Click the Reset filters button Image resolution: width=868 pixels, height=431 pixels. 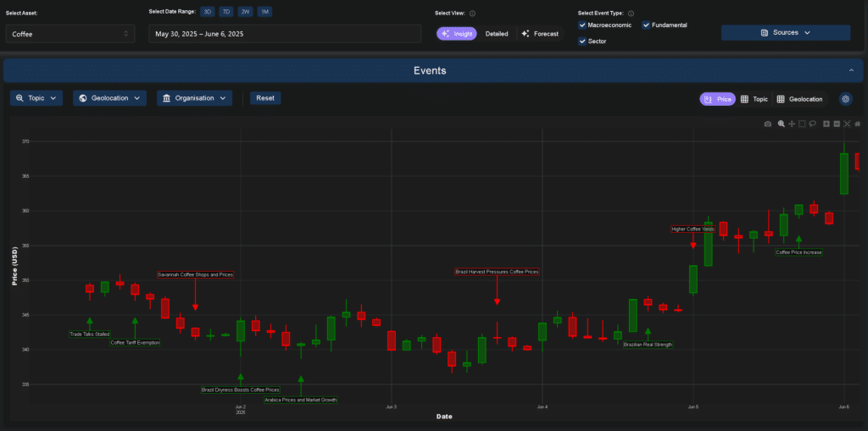pyautogui.click(x=265, y=98)
